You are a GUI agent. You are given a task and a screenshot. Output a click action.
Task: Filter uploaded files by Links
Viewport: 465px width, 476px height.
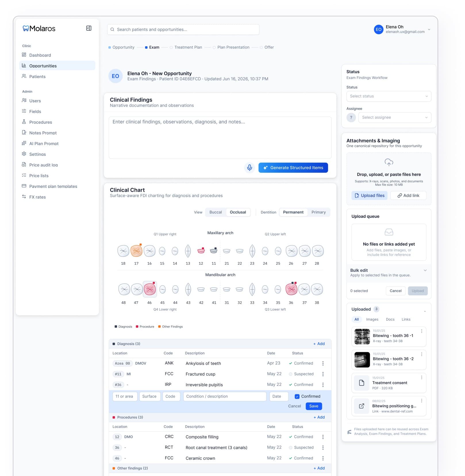pyautogui.click(x=406, y=319)
